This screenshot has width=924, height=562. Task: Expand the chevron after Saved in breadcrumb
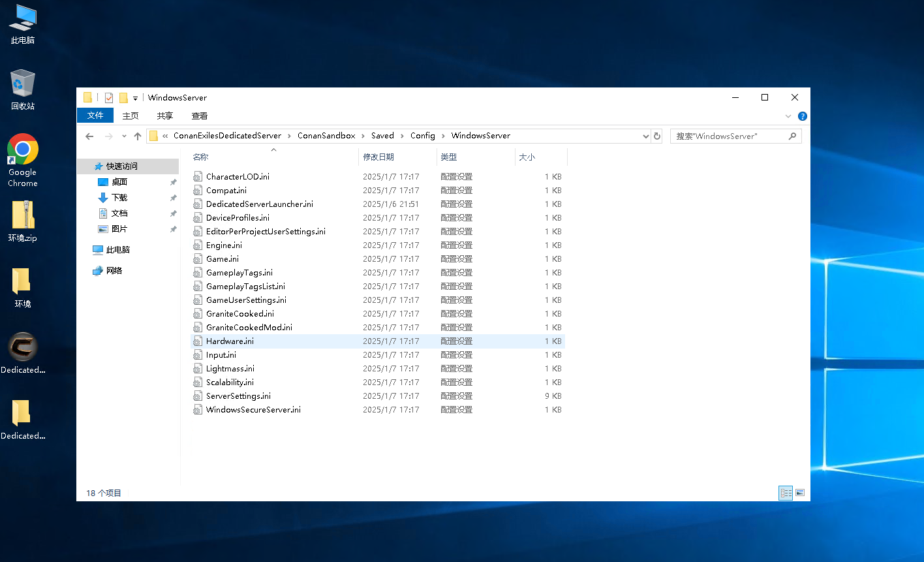tap(402, 136)
